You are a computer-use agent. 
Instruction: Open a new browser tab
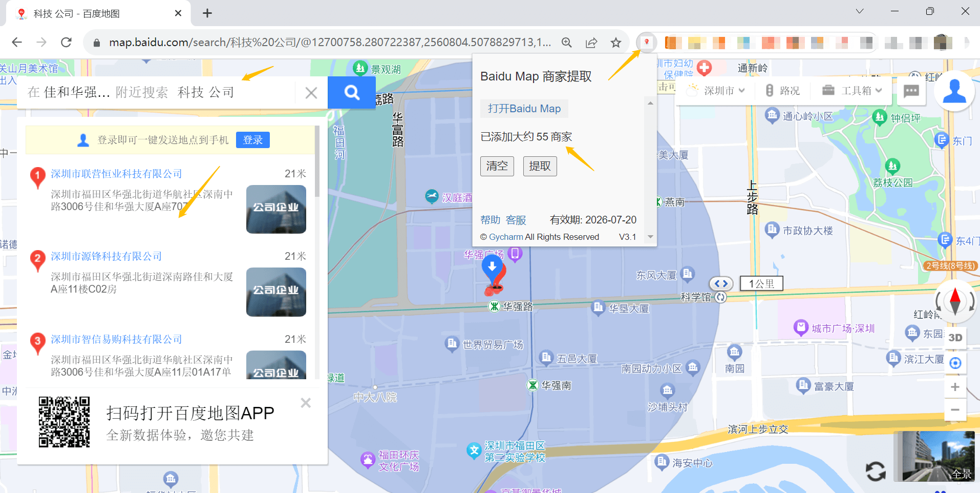coord(207,13)
